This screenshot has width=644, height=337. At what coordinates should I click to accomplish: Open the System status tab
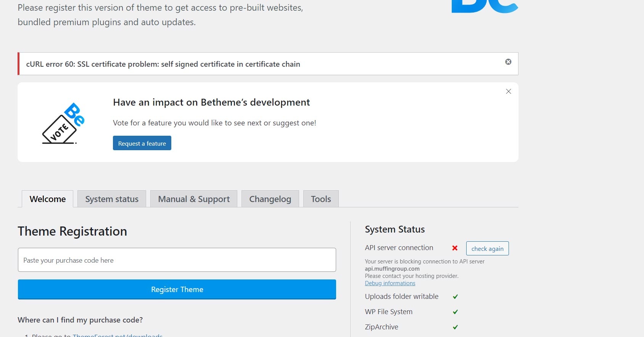pyautogui.click(x=112, y=199)
